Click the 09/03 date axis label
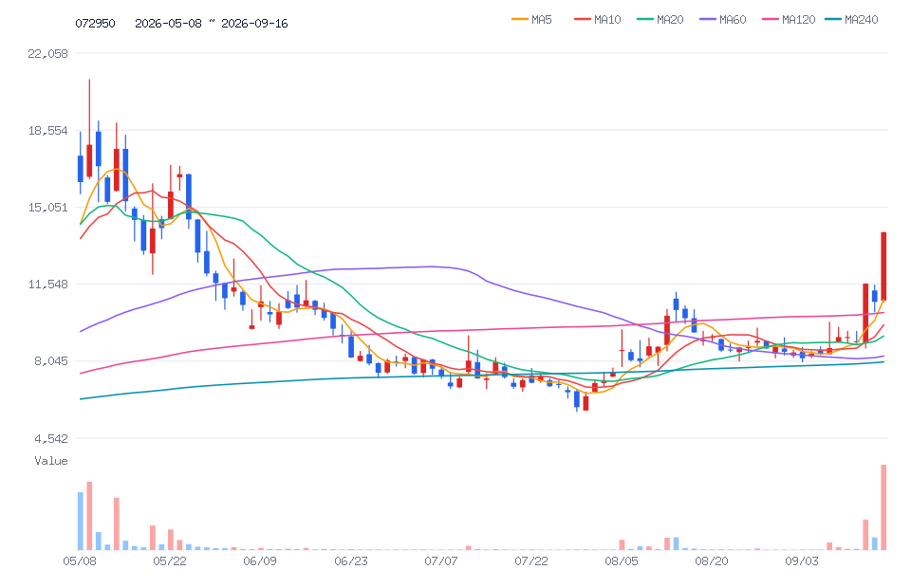The image size is (911, 588). (802, 561)
